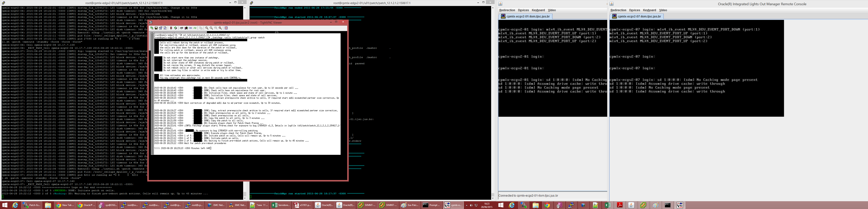Open Excel icon on second monitor taskbar
Image resolution: width=868 pixels, height=209 pixels.
tap(608, 205)
